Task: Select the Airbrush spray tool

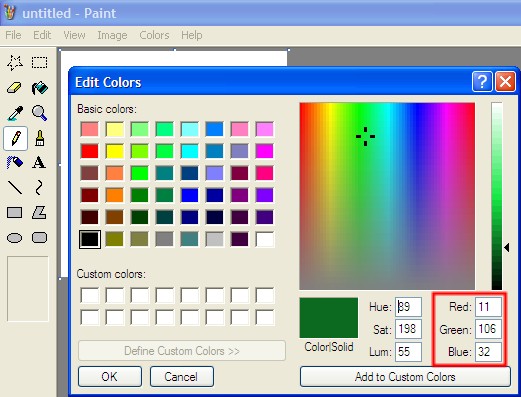Action: (x=15, y=163)
